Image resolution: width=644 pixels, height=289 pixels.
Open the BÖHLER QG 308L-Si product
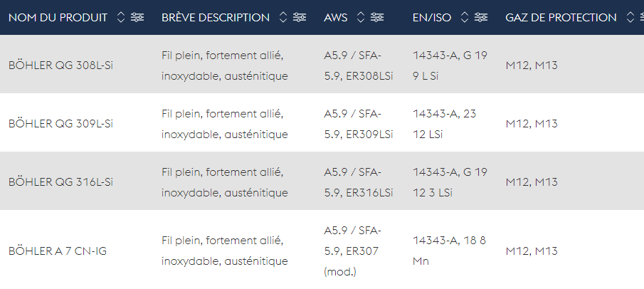pyautogui.click(x=60, y=65)
